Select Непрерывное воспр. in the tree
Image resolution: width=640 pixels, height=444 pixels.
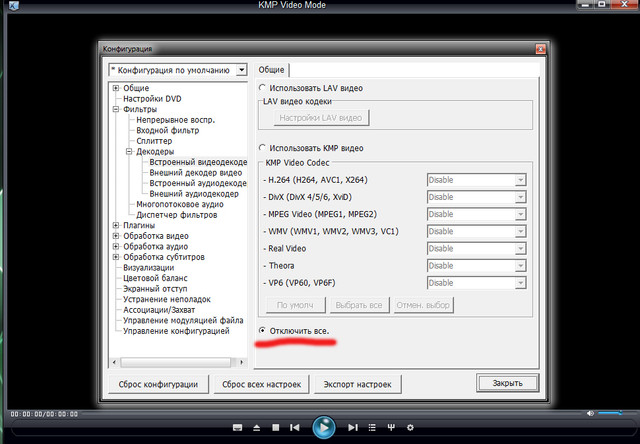176,120
